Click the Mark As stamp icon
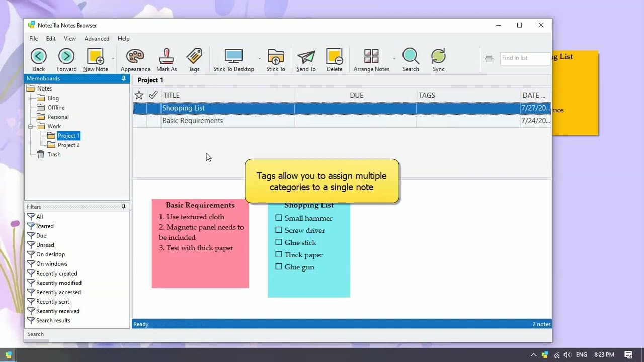The width and height of the screenshot is (644, 362). point(167,60)
